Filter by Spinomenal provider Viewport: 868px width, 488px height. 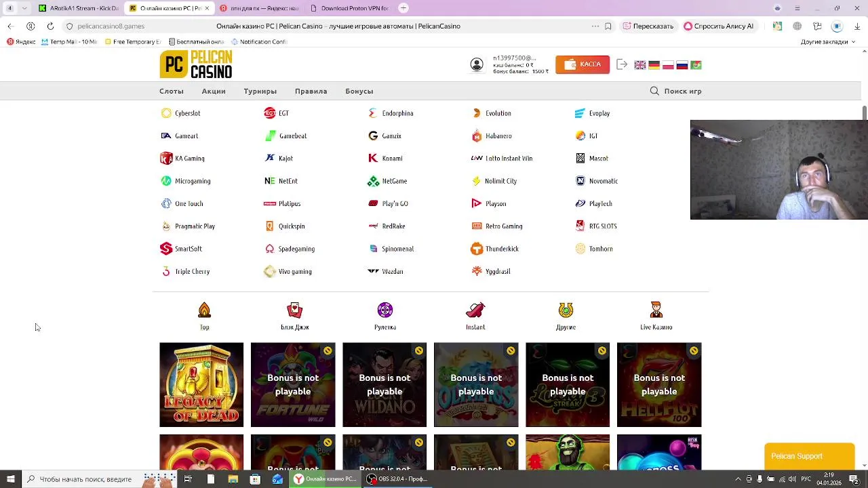391,249
